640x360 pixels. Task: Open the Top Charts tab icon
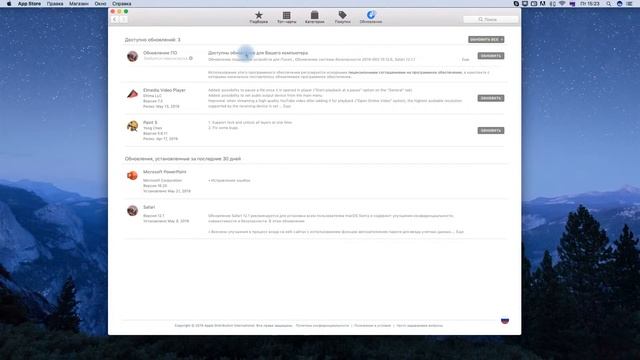click(287, 17)
